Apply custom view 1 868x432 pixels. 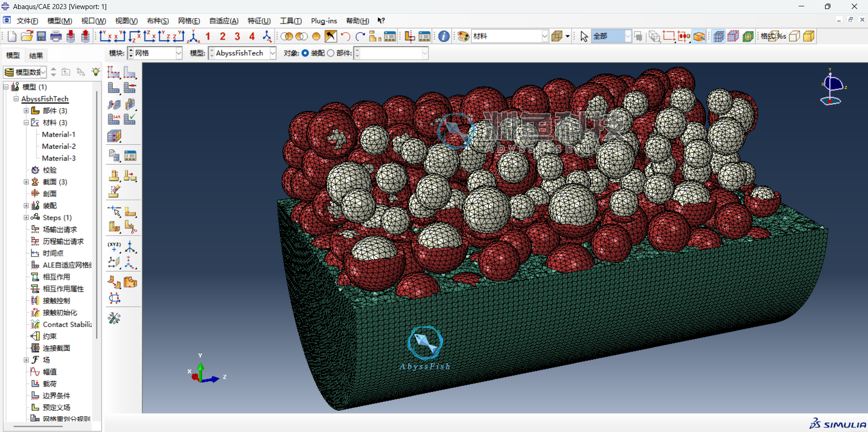(208, 36)
